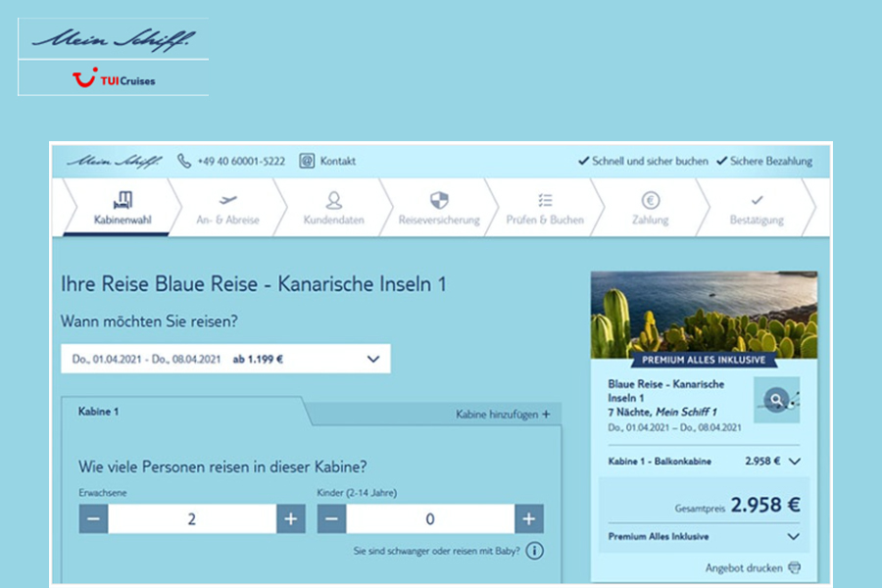Image resolution: width=882 pixels, height=588 pixels.
Task: Click the printer icon beside Angebot drucken
Action: coord(794,567)
